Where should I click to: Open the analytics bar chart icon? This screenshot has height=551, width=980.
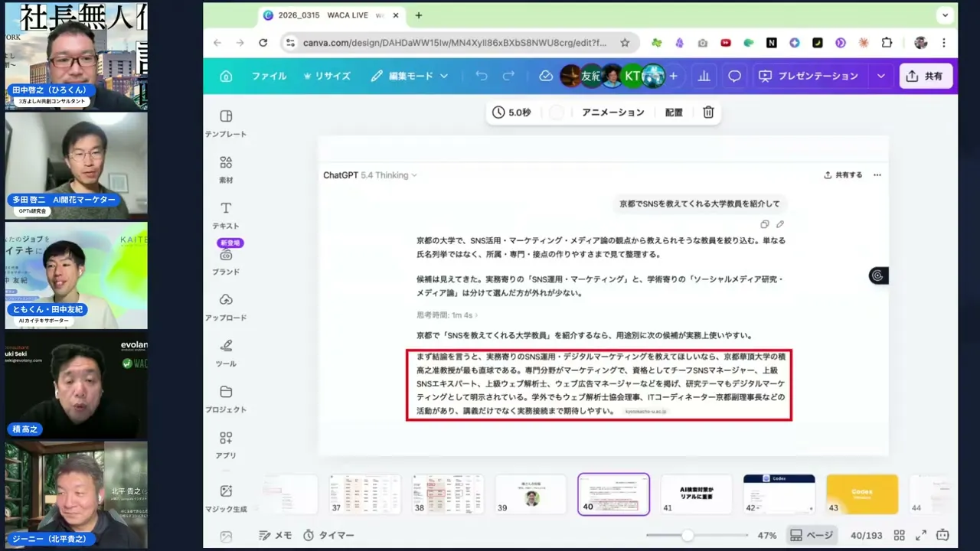pos(702,76)
